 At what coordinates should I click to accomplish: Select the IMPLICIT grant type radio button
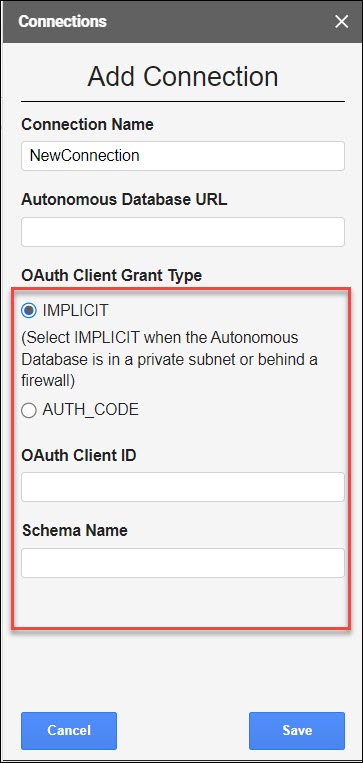(29, 310)
